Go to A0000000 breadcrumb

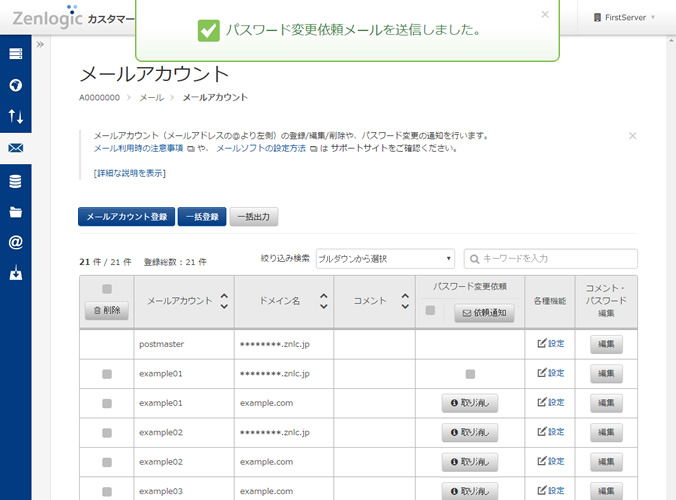coord(99,98)
